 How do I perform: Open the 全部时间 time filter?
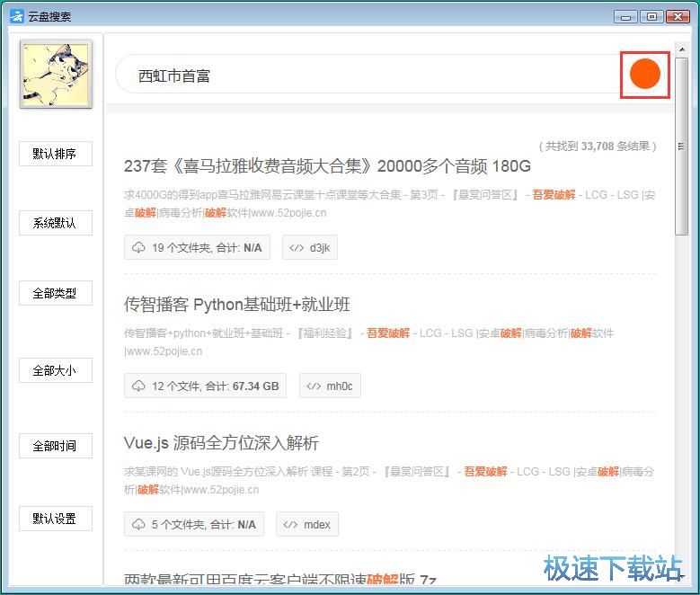[56, 446]
